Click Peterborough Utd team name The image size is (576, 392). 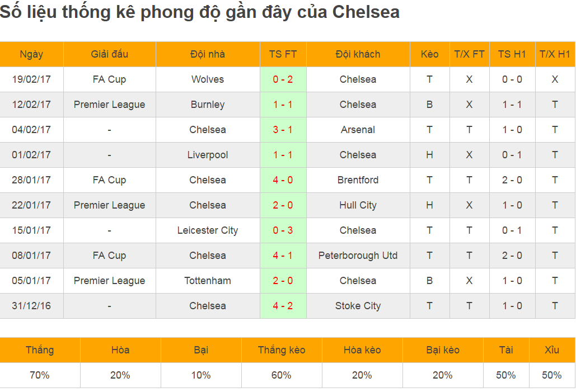pos(358,256)
